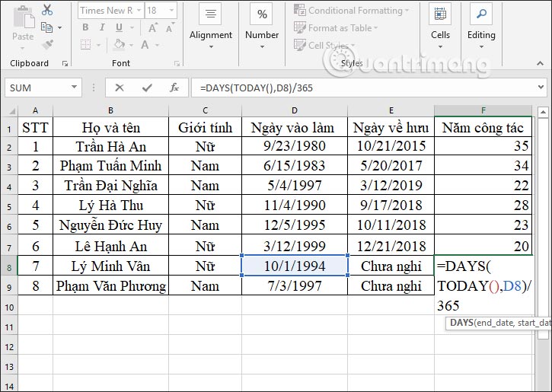Screen dimensions: 552x392
Task: Open Font dialog launcher
Action: [x=177, y=64]
